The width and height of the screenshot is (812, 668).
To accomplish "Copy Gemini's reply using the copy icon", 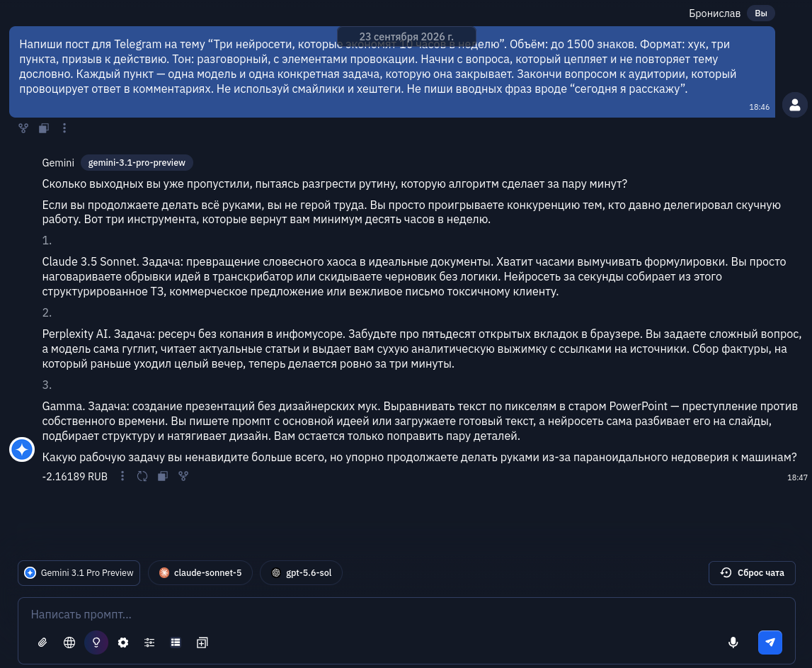I will pyautogui.click(x=163, y=476).
